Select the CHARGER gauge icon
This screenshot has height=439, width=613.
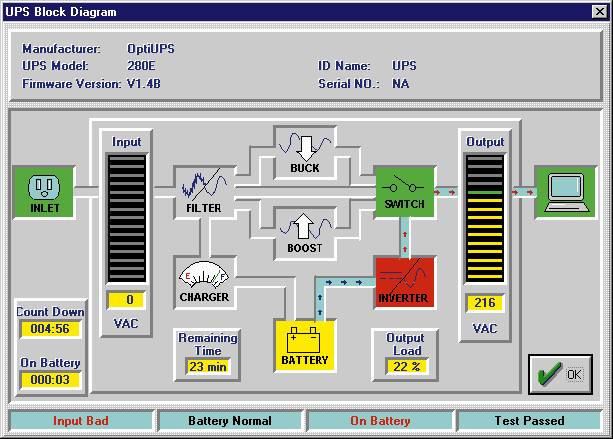click(x=203, y=281)
